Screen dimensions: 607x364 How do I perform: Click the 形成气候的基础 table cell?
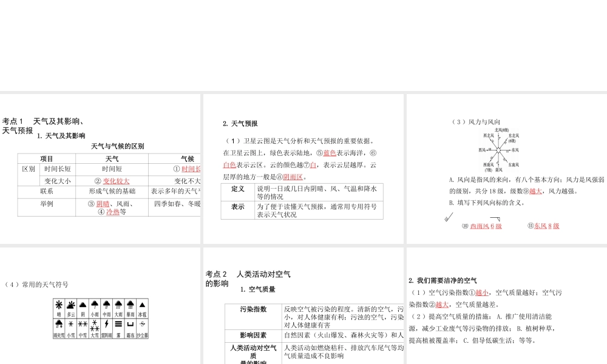point(112,191)
